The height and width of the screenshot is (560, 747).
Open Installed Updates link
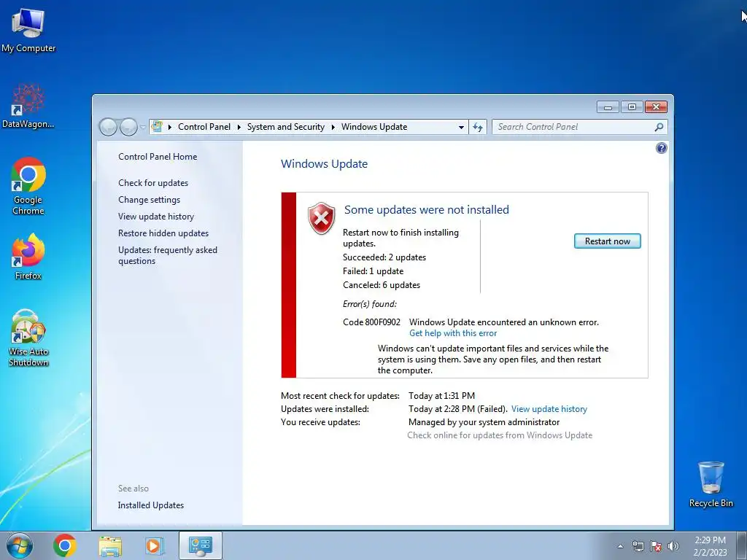[x=150, y=505]
